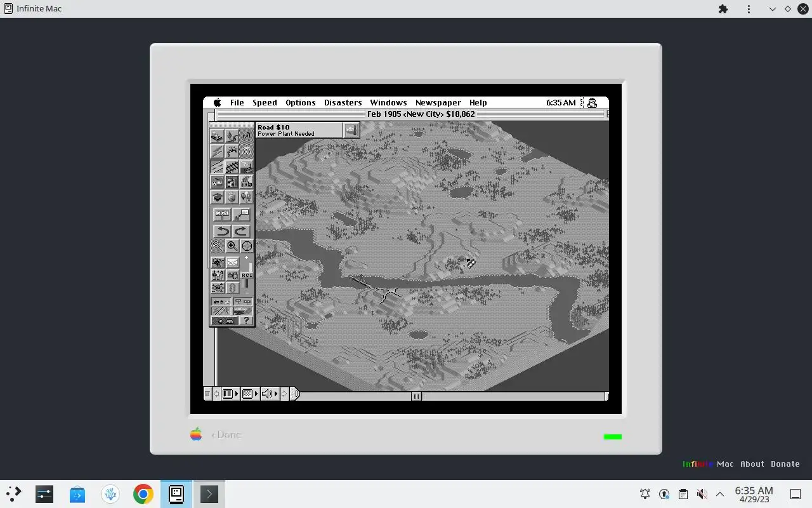
Task: Open the Apple menu
Action: tap(217, 103)
